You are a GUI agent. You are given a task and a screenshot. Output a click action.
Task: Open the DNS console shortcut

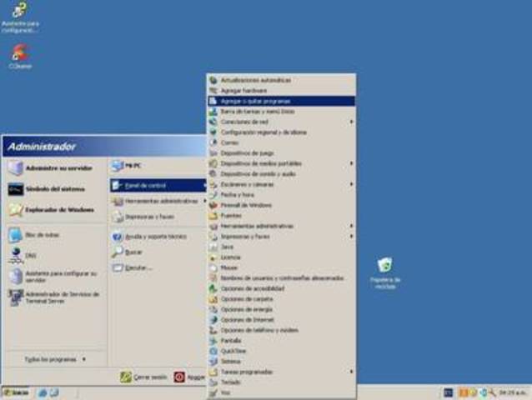click(x=56, y=256)
